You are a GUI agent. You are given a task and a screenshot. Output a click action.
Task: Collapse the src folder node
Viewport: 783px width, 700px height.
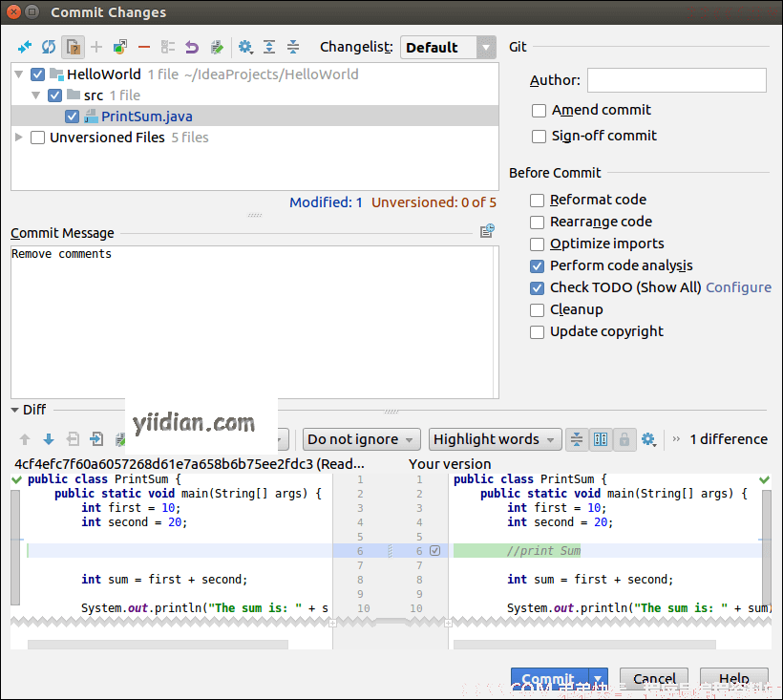(36, 95)
